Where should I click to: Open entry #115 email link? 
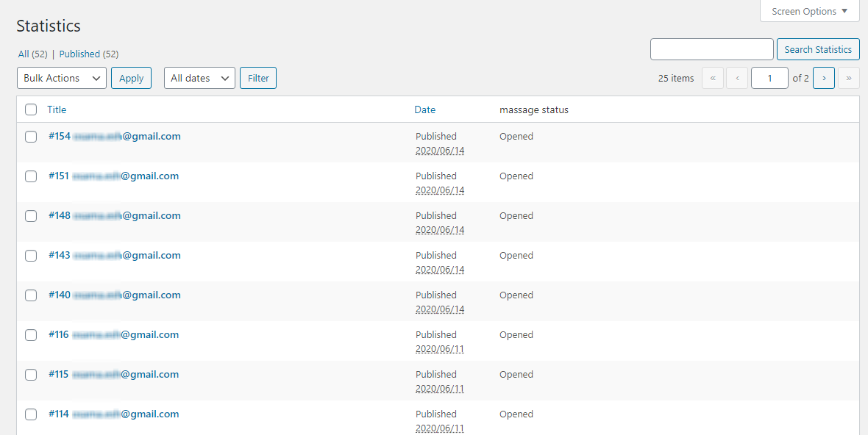pyautogui.click(x=113, y=374)
